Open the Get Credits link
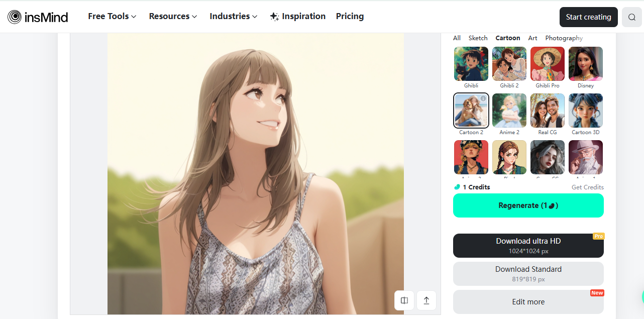The width and height of the screenshot is (644, 319). [x=587, y=186]
